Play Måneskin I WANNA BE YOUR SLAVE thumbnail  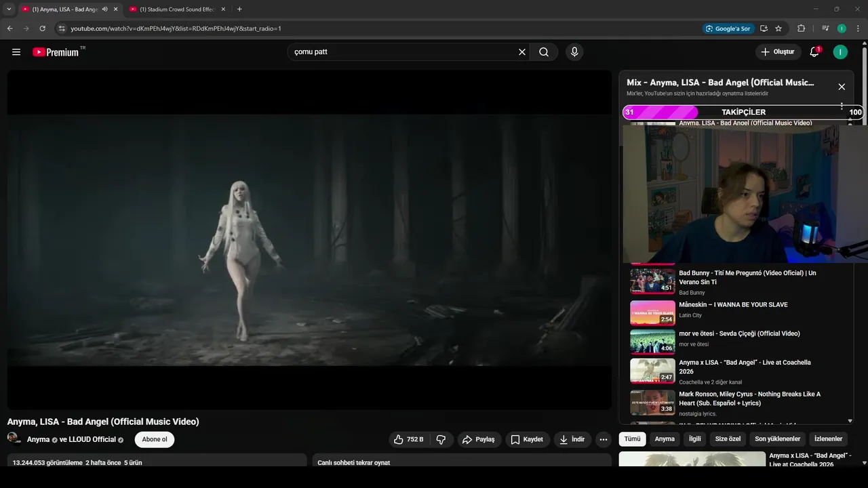pos(652,313)
